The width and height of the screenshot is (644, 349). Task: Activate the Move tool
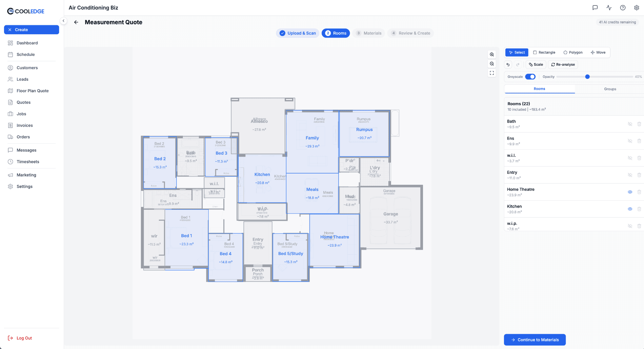coord(598,52)
